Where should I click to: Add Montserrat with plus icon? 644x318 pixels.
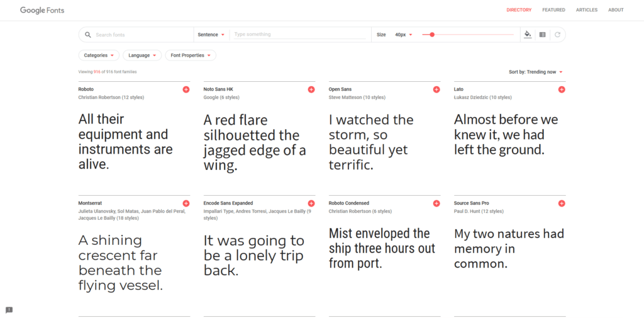tap(186, 203)
